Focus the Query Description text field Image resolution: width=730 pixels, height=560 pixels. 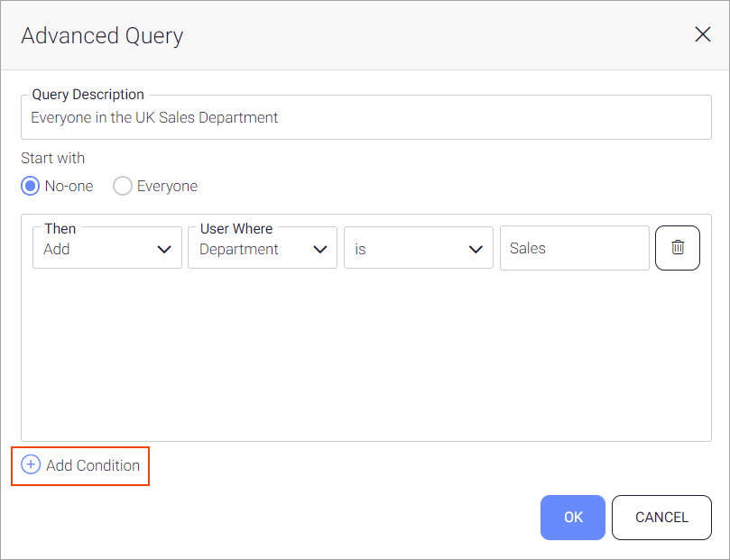pos(365,118)
